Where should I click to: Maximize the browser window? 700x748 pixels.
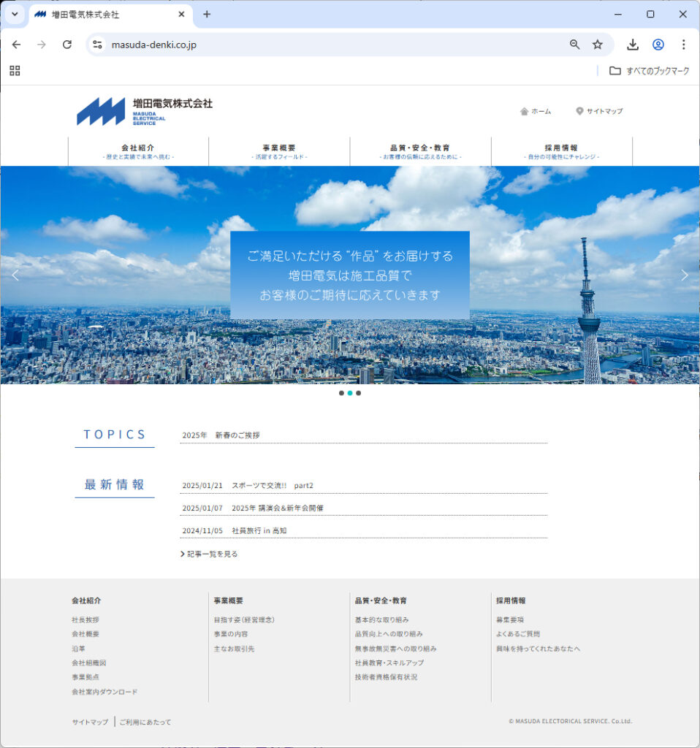point(650,15)
